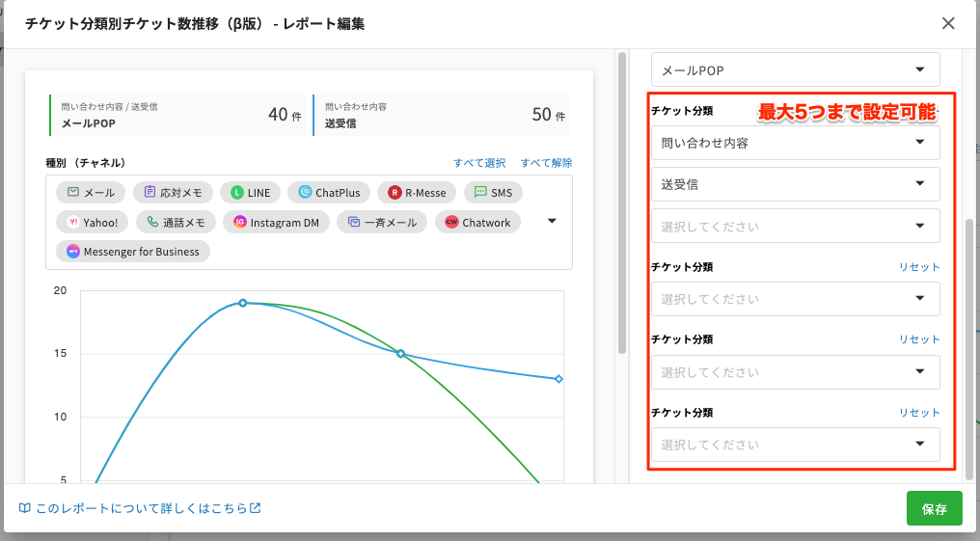
Task: Click the R-Messe channel icon
Action: (x=395, y=193)
